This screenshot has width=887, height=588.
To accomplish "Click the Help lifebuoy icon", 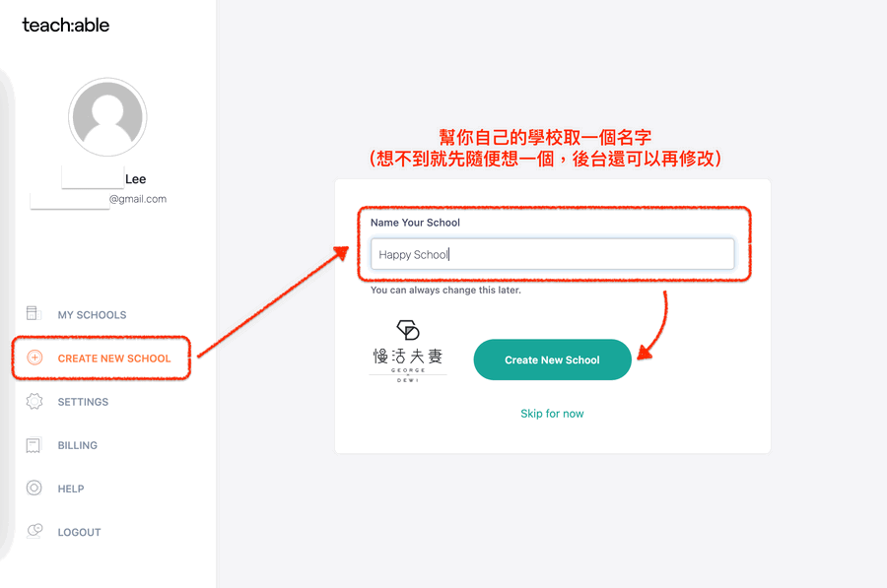I will tap(34, 489).
